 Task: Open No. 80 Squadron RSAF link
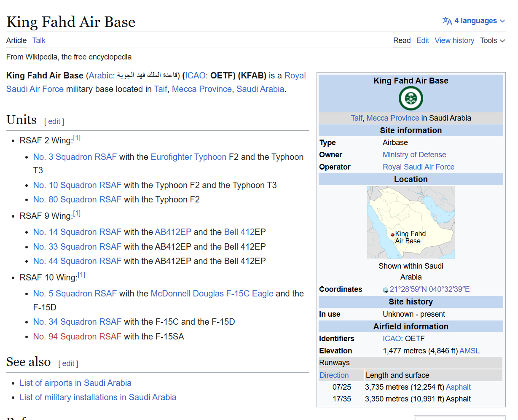coord(77,199)
